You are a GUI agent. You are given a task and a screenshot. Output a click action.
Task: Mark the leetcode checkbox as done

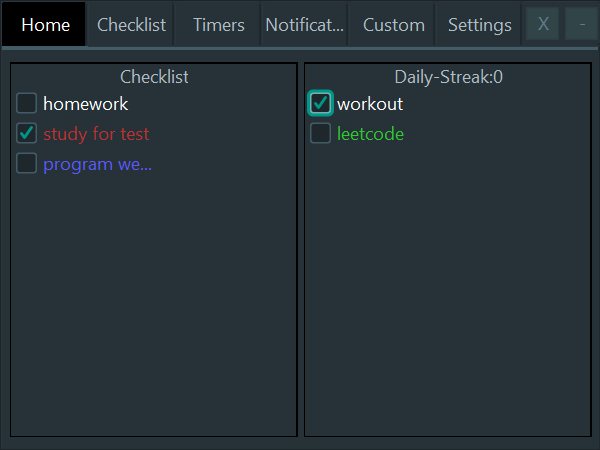320,133
